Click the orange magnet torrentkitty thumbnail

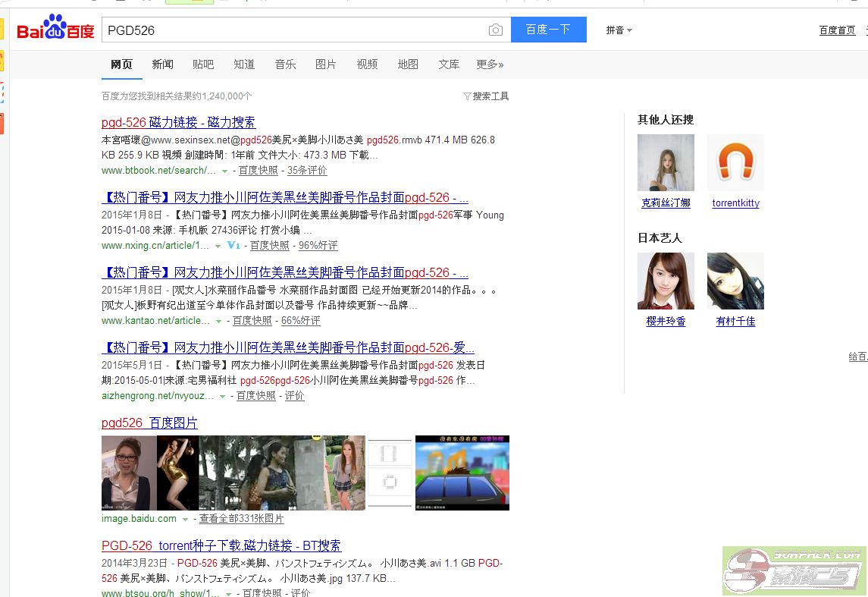click(x=735, y=163)
